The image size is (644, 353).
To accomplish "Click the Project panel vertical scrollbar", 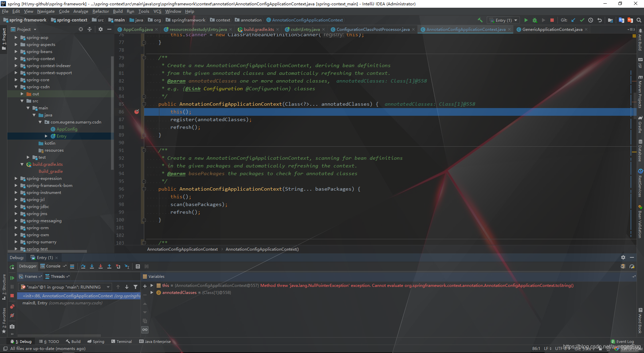I will (x=112, y=112).
